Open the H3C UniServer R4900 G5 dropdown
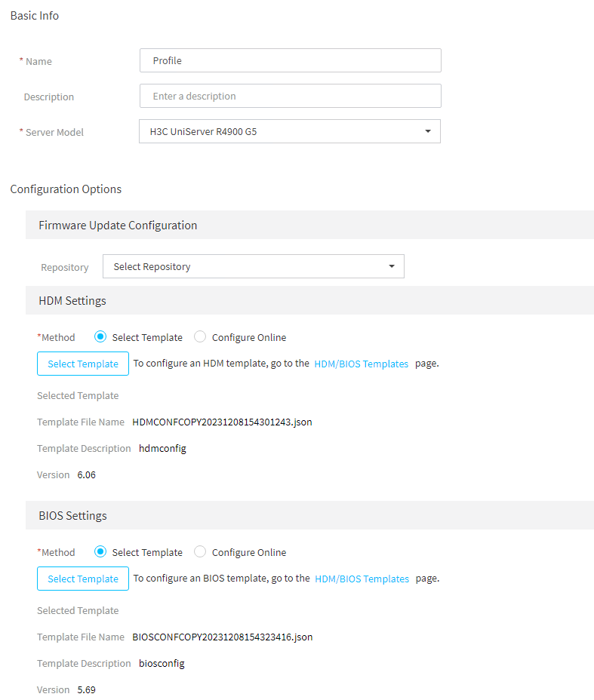The width and height of the screenshot is (594, 700). pos(289,131)
